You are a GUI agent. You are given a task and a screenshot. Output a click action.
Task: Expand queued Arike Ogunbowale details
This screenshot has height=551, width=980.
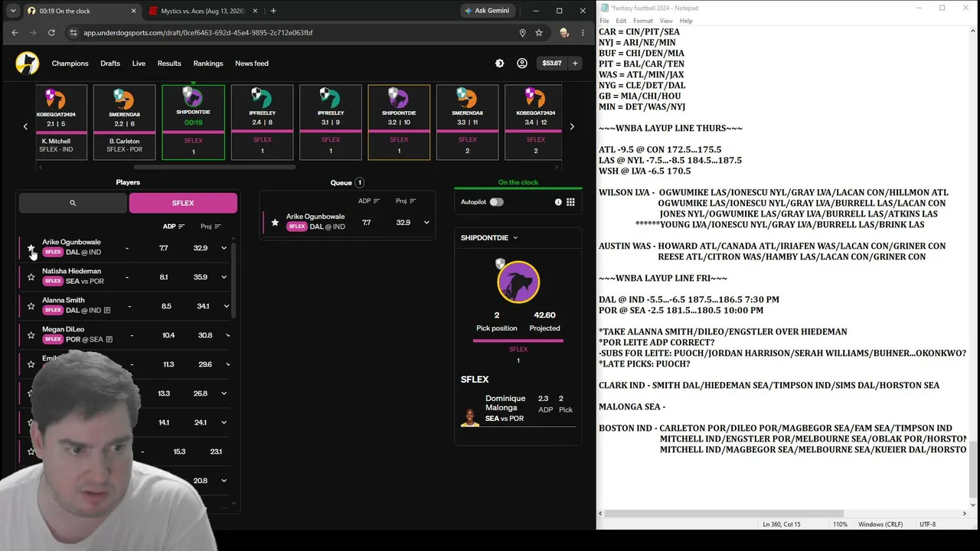pyautogui.click(x=426, y=223)
